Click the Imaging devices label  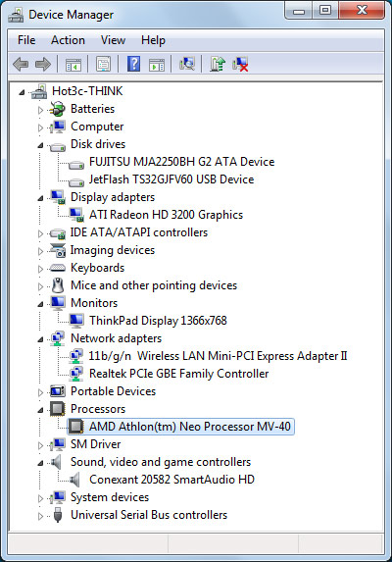tap(113, 250)
